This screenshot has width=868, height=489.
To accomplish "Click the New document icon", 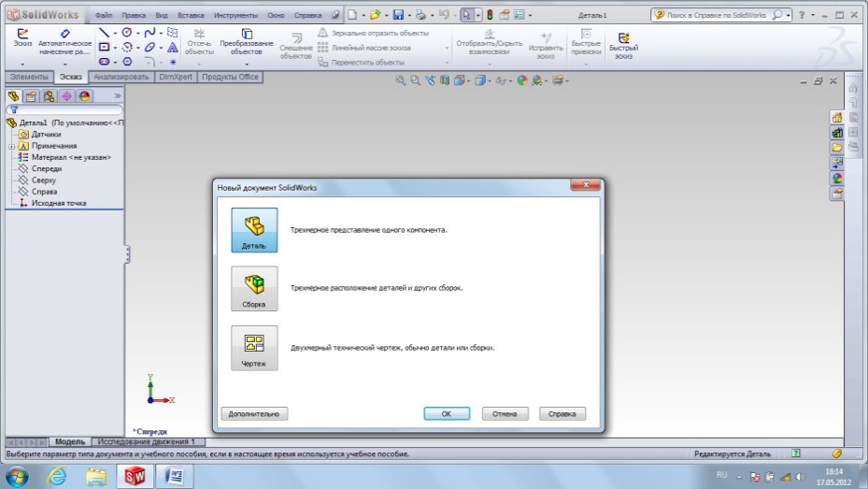I will (x=352, y=15).
